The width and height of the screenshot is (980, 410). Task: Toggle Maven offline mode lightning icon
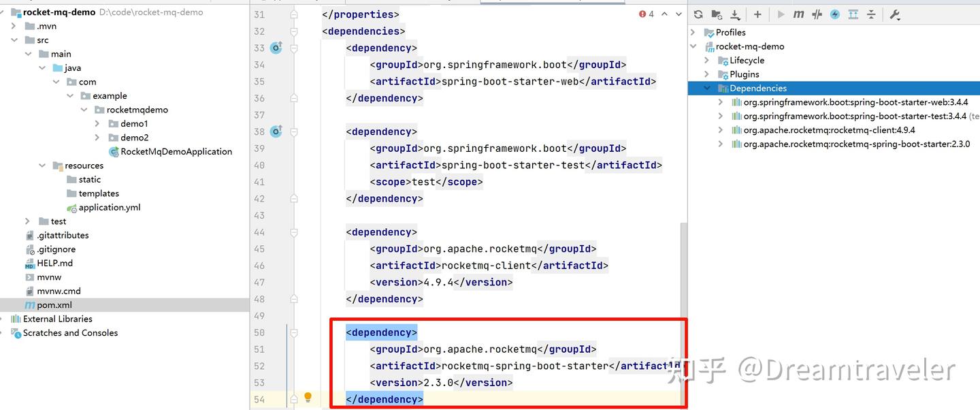(x=834, y=14)
